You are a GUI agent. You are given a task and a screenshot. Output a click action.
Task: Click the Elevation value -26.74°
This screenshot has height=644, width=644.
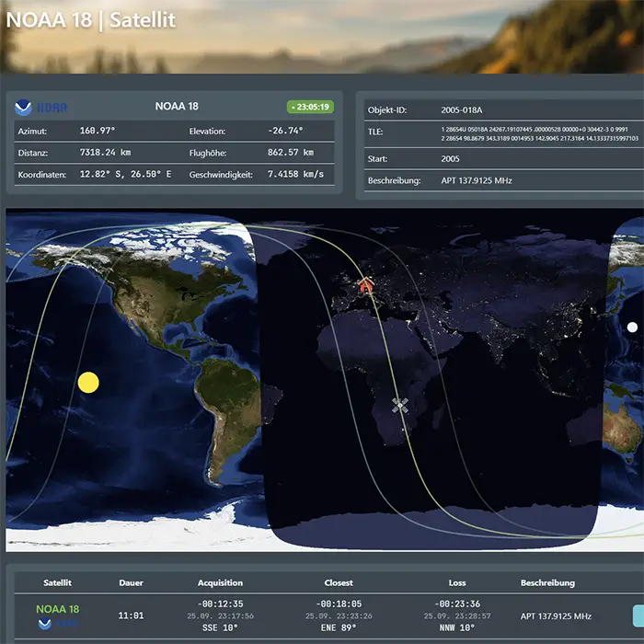click(285, 131)
